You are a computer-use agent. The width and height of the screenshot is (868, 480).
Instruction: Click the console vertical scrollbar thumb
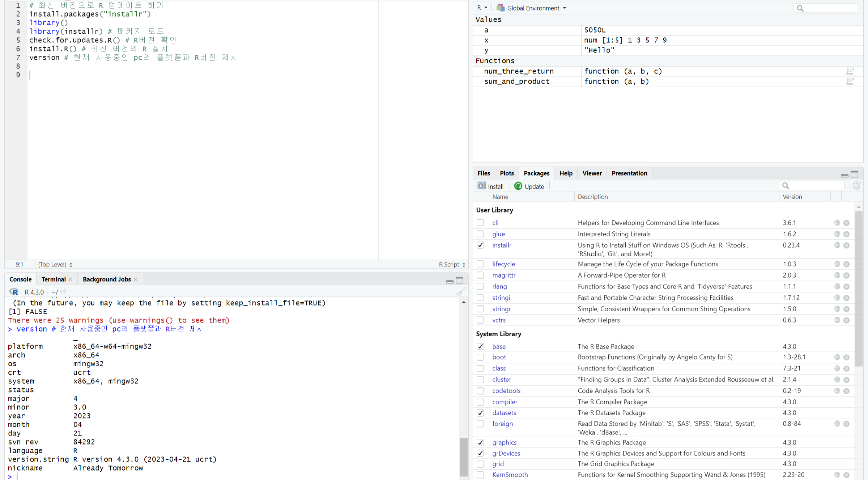(463, 457)
